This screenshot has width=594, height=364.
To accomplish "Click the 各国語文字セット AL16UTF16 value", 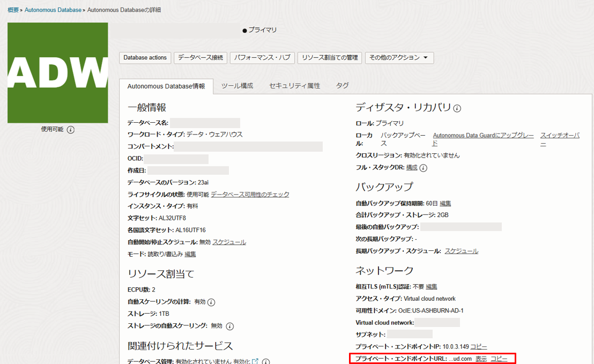I will [x=190, y=231].
